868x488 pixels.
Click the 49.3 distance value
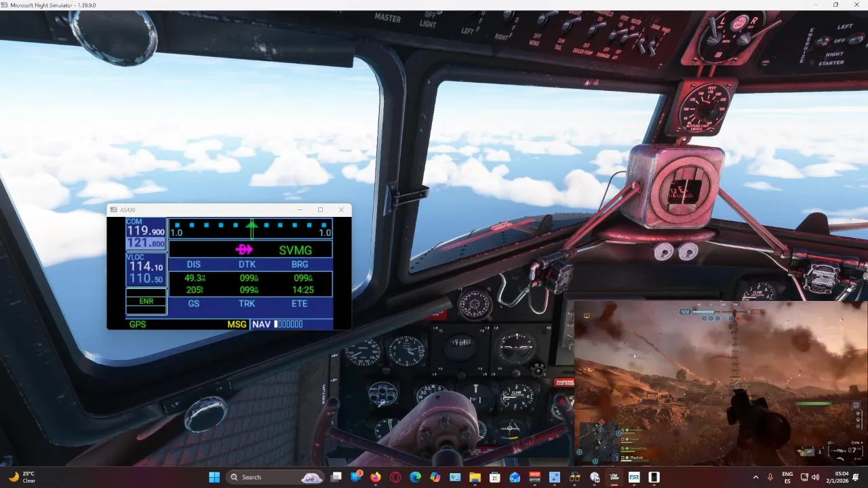click(195, 278)
